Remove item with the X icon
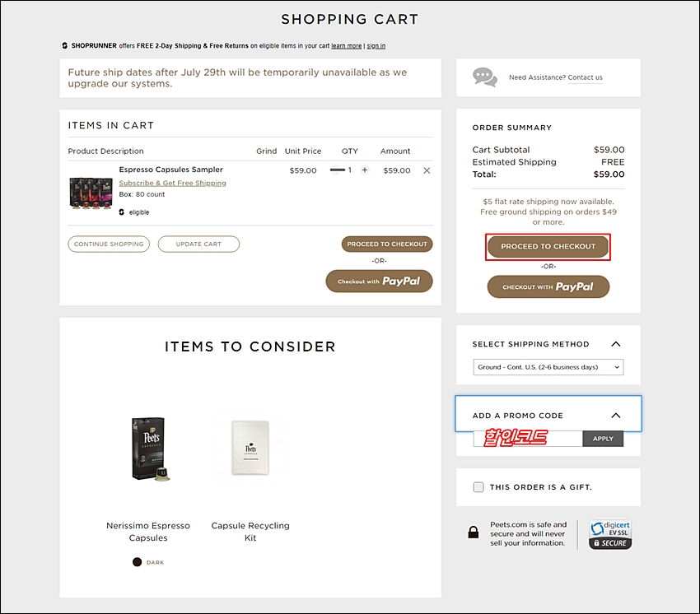This screenshot has height=614, width=700. [427, 170]
